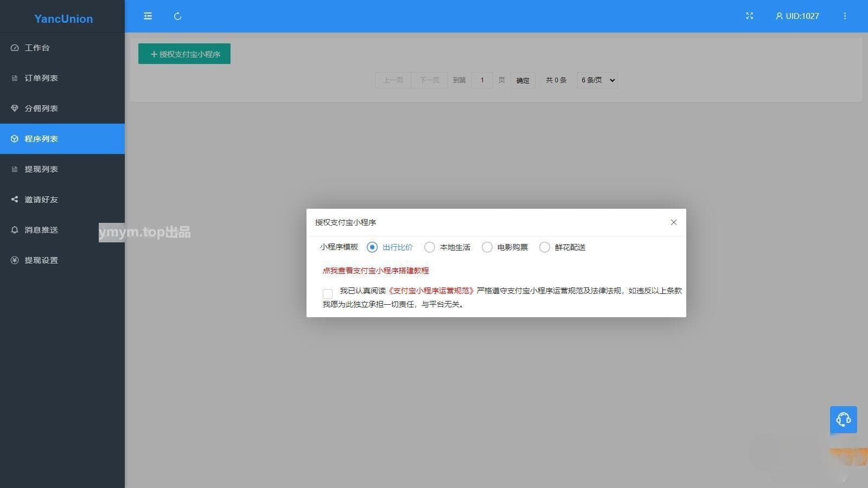The height and width of the screenshot is (488, 868).
Task: Open the 分佣列表 menu item
Action: (x=62, y=108)
